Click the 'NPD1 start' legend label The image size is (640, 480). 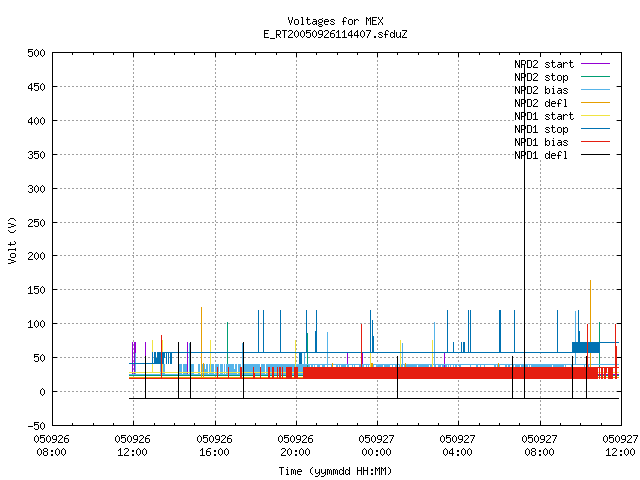(x=544, y=116)
